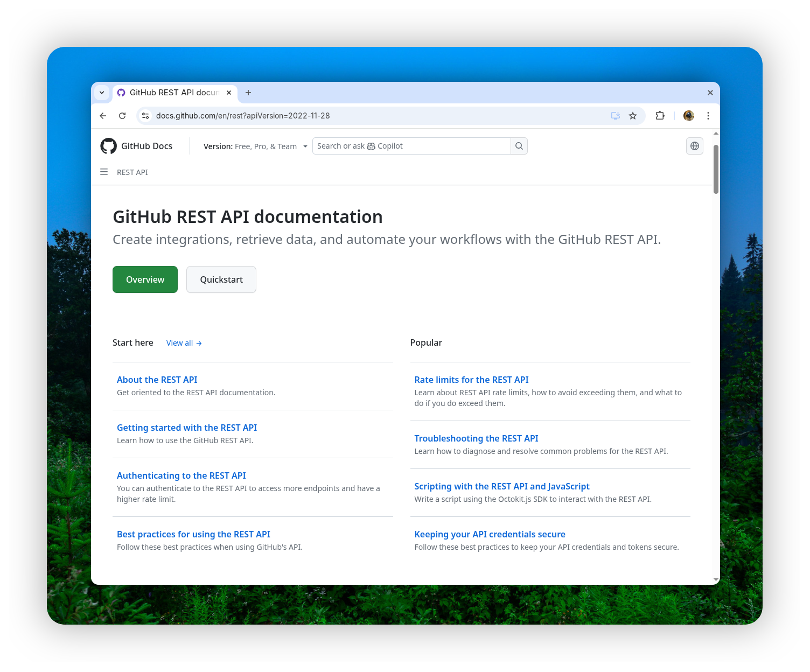Open the Chrome three-dot menu
Image resolution: width=810 pixels, height=672 pixels.
708,116
